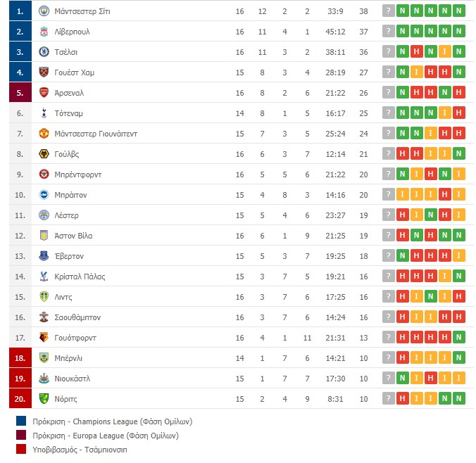
Task: Click the grey question mark in Λιντς row
Action: pos(388,296)
